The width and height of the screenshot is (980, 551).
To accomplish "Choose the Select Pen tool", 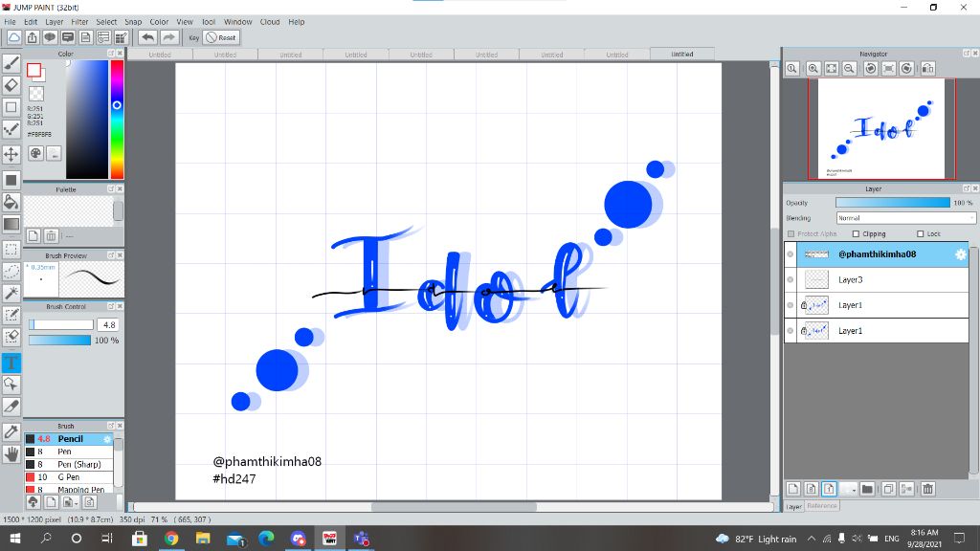I will tap(11, 315).
